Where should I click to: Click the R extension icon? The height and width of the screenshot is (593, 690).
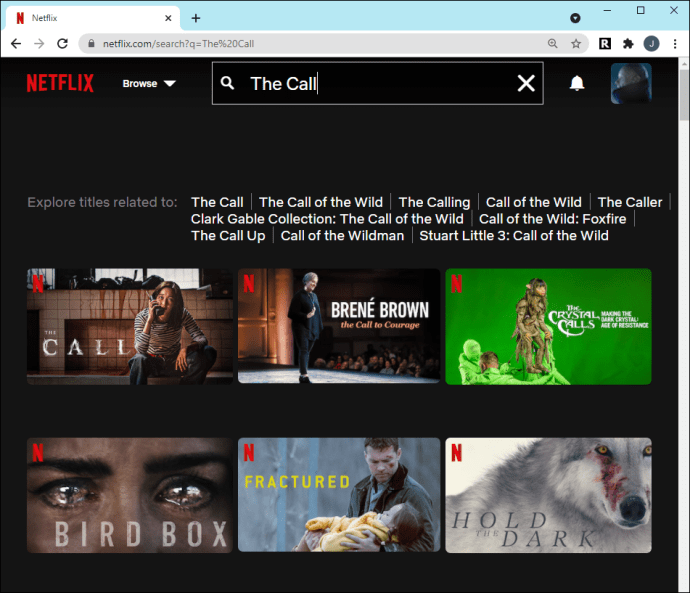pos(605,44)
